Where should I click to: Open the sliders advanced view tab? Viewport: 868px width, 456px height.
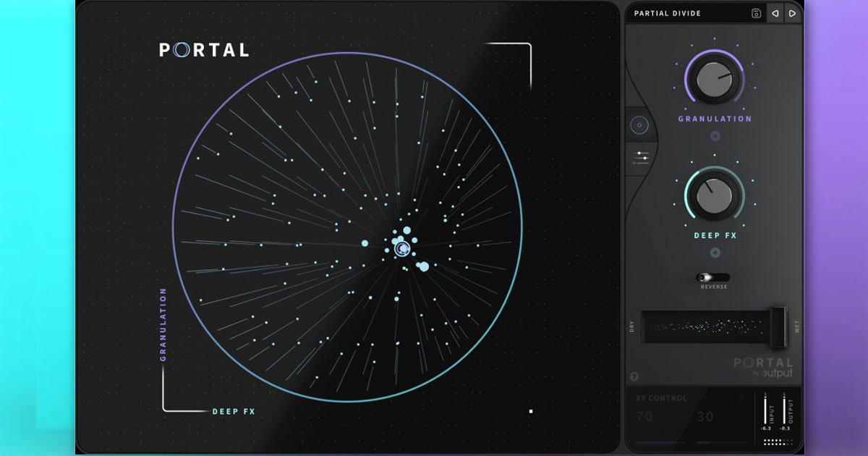pyautogui.click(x=641, y=157)
